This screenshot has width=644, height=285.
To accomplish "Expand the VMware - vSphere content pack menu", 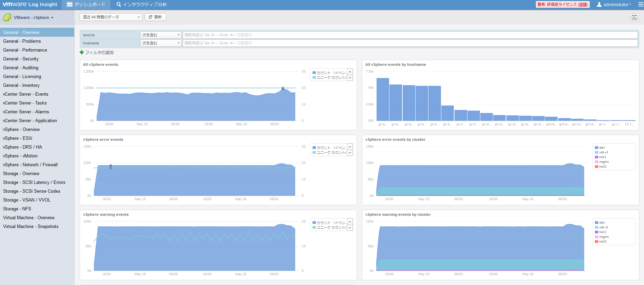I will 34,18.
